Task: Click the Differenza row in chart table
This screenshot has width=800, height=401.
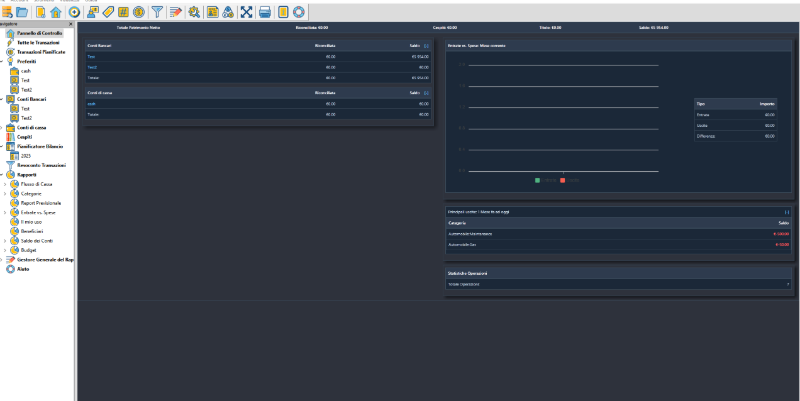Action: point(736,136)
